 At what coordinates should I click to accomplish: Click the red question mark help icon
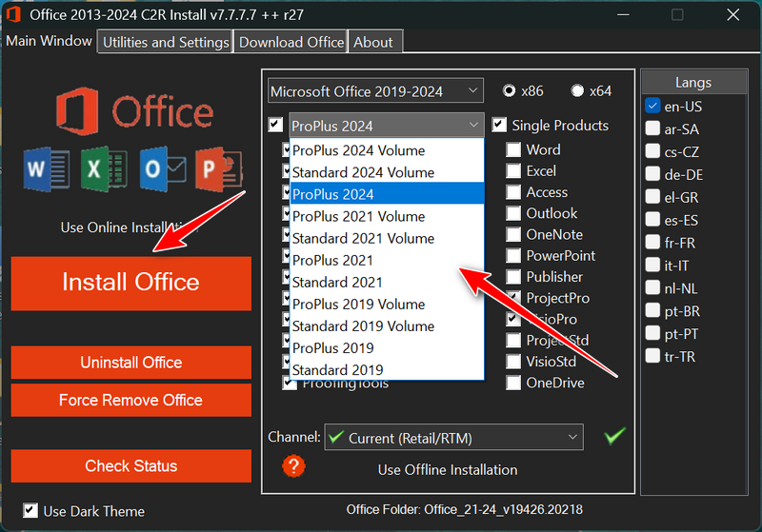tap(294, 466)
